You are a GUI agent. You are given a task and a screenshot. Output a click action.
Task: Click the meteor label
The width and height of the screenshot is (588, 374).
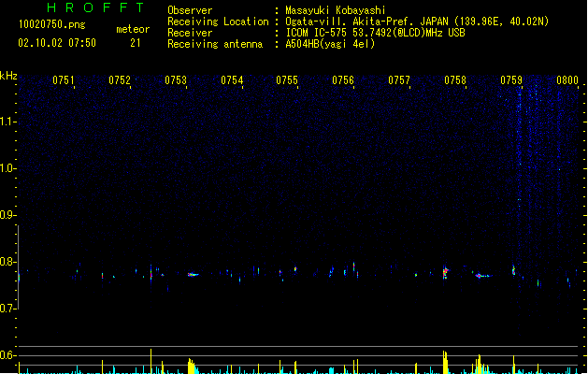click(133, 29)
